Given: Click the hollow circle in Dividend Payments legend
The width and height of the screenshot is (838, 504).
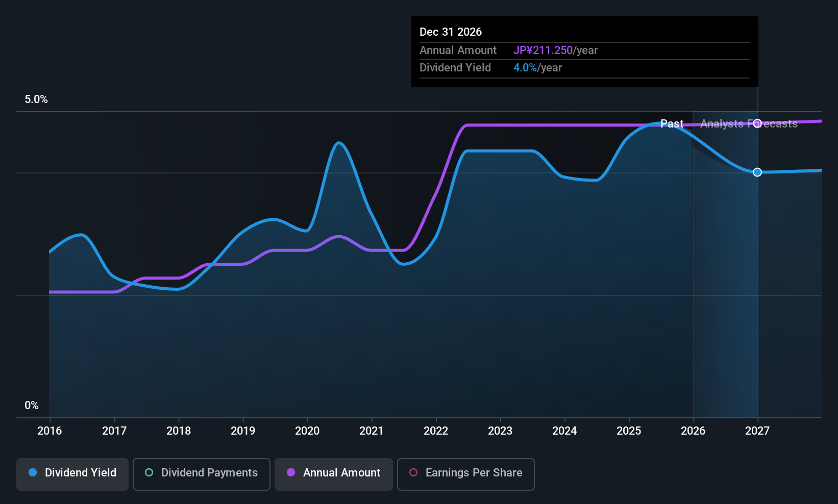Looking at the screenshot, I should click(x=149, y=472).
